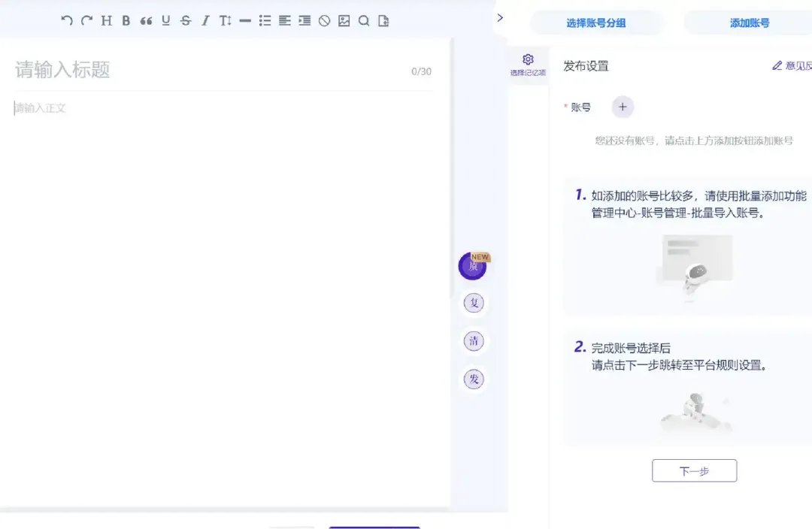Undo the last edit
The width and height of the screenshot is (812, 529).
66,21
